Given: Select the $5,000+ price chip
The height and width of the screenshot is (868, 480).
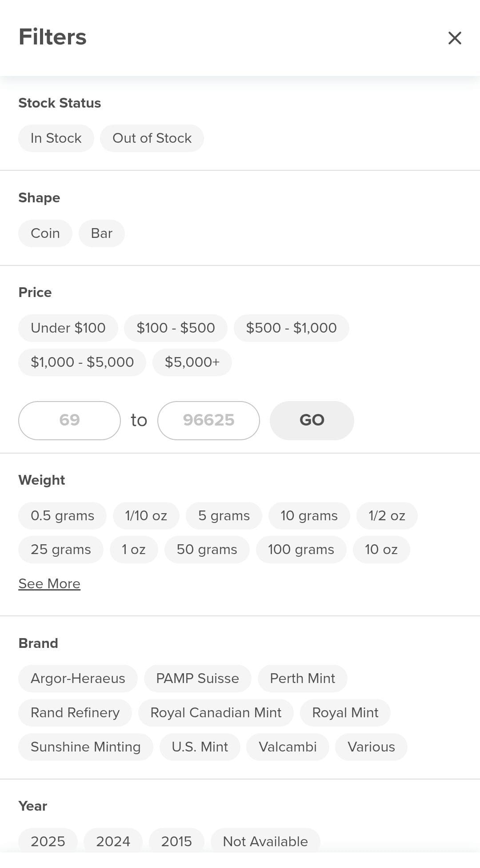Looking at the screenshot, I should click(192, 362).
